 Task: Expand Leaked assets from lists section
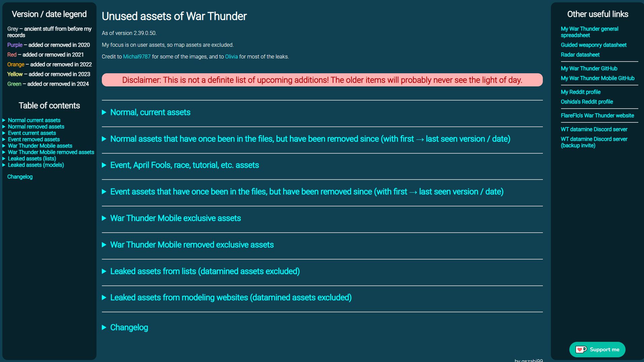click(205, 271)
